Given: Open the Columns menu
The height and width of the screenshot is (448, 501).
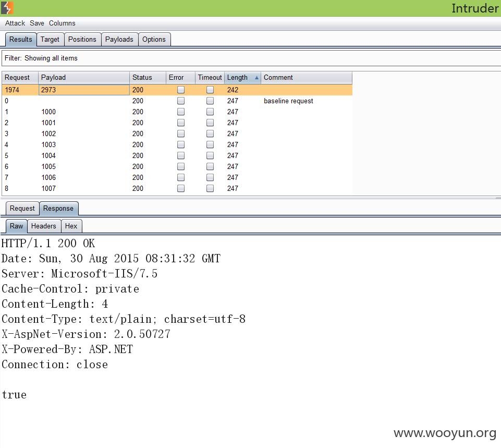Looking at the screenshot, I should pyautogui.click(x=62, y=23).
